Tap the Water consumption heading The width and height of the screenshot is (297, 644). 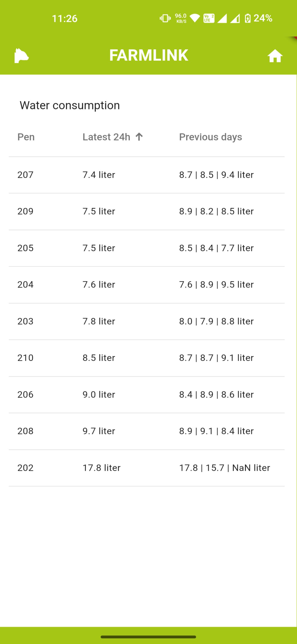tap(70, 105)
